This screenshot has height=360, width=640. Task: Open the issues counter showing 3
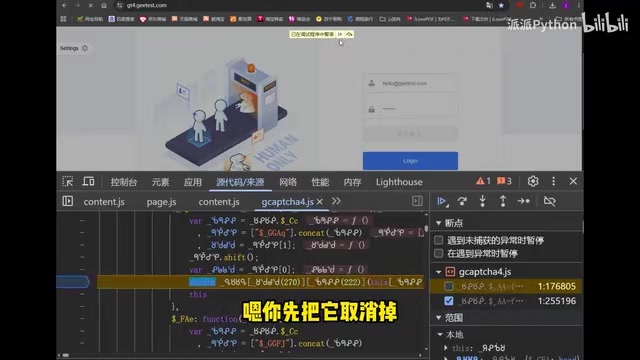pos(504,181)
